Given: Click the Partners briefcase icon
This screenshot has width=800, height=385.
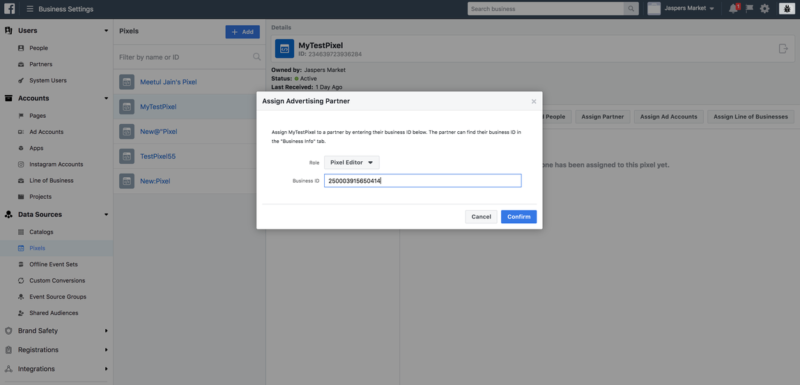Looking at the screenshot, I should (21, 64).
